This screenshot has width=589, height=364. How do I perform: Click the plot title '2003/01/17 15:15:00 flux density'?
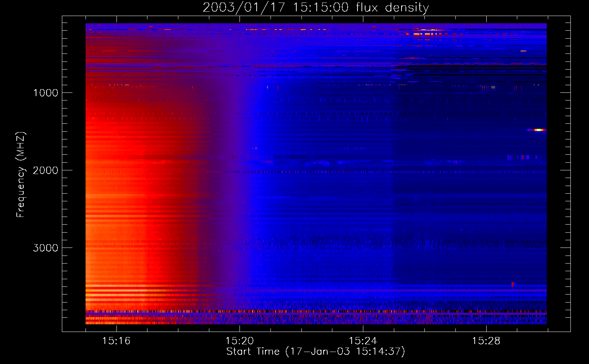click(x=316, y=7)
